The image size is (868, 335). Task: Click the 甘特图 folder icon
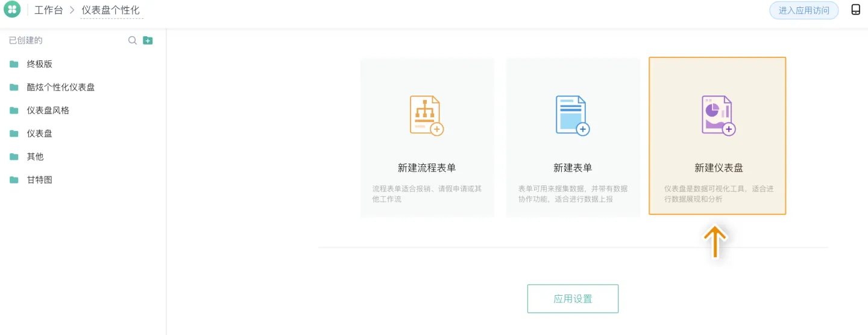tap(14, 180)
